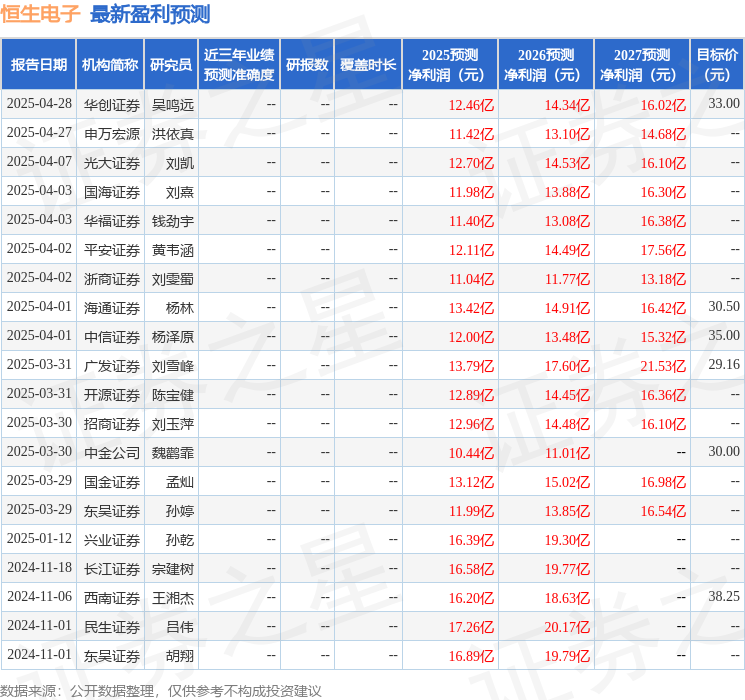Screen dimensions: 745x700
Task: Click the 目标价(元) column header
Action: [x=717, y=65]
